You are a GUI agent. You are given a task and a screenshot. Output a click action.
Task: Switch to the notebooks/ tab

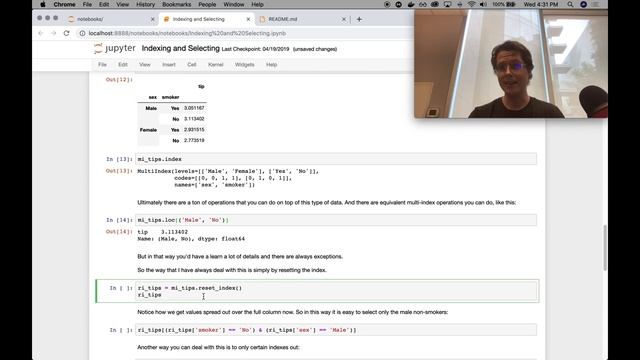(111, 19)
